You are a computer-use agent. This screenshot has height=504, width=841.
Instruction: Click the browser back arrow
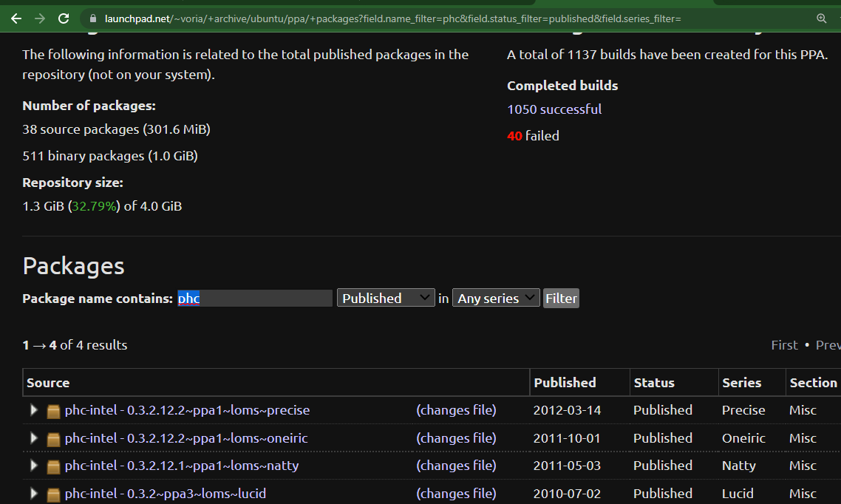pyautogui.click(x=16, y=18)
